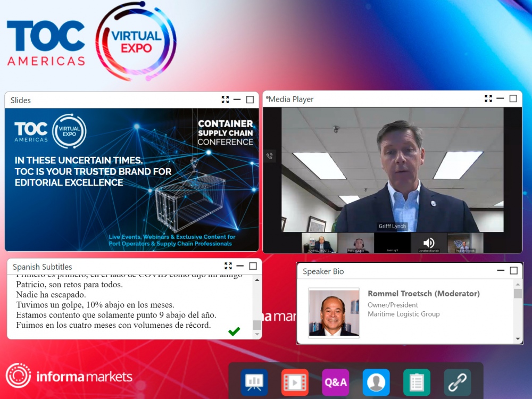Click the 'Owner/President' title text

393,305
